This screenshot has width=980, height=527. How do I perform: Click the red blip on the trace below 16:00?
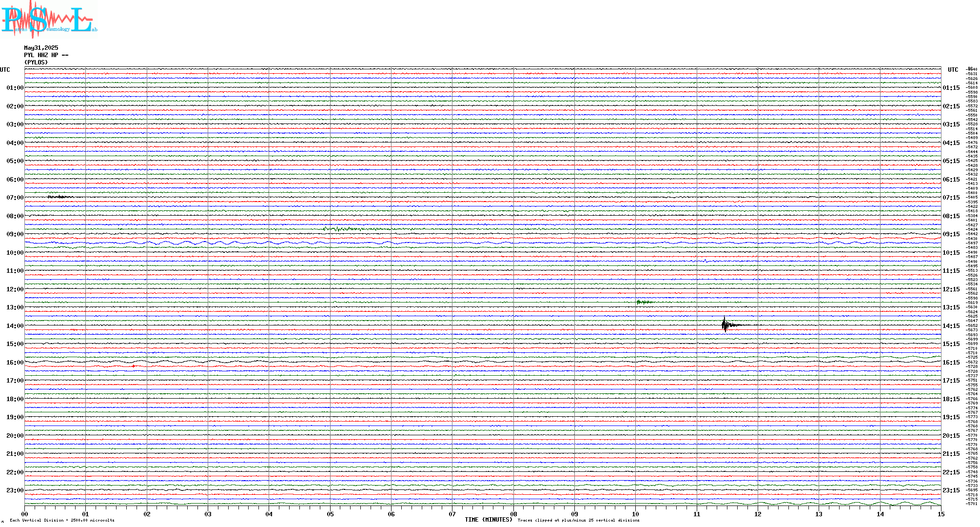[x=133, y=366]
